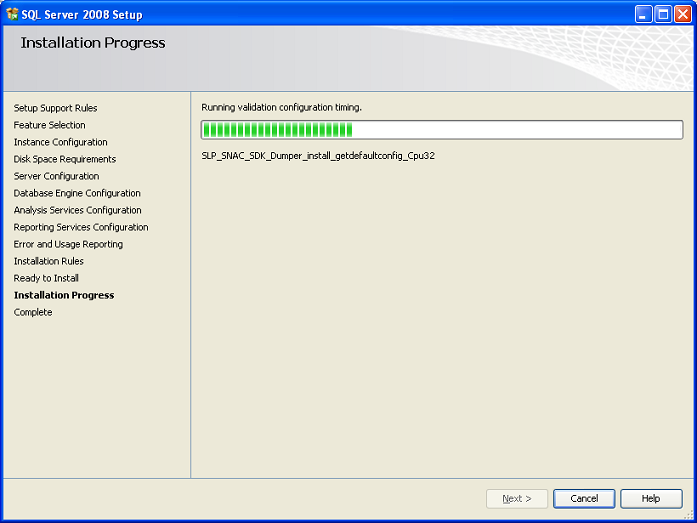Maximize the SQL Server 2008 Setup window
The width and height of the screenshot is (697, 523).
coord(663,14)
